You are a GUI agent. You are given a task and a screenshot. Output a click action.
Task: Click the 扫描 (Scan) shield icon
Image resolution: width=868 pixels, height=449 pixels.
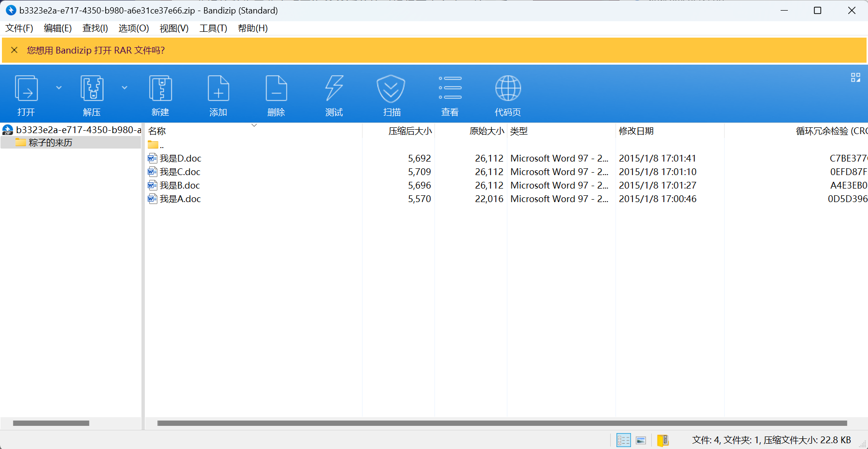[x=391, y=88]
